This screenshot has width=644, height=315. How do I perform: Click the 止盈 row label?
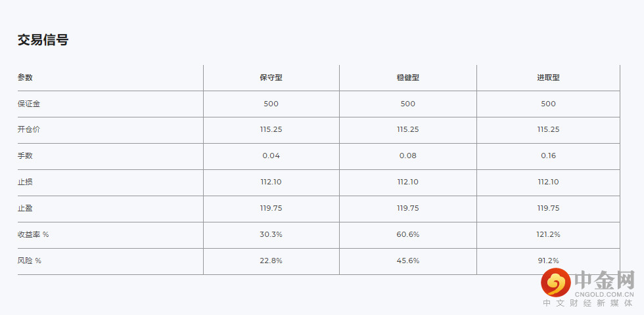[26, 209]
